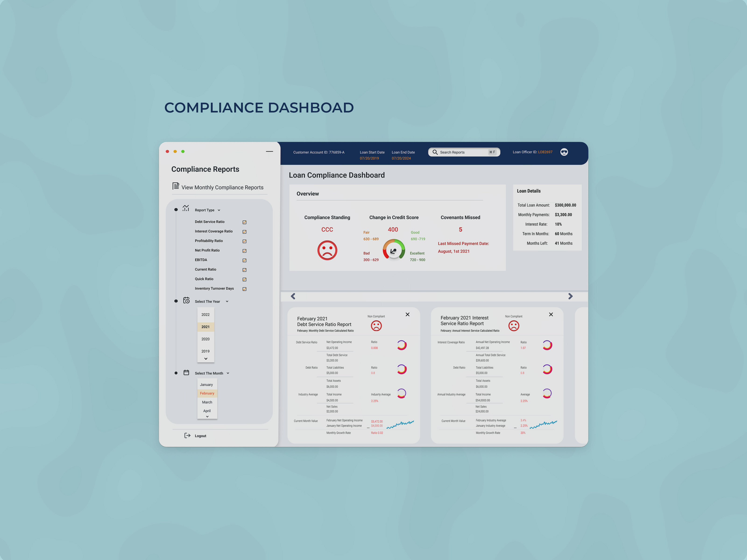This screenshot has height=560, width=747.
Task: Select the month January
Action: (x=207, y=385)
